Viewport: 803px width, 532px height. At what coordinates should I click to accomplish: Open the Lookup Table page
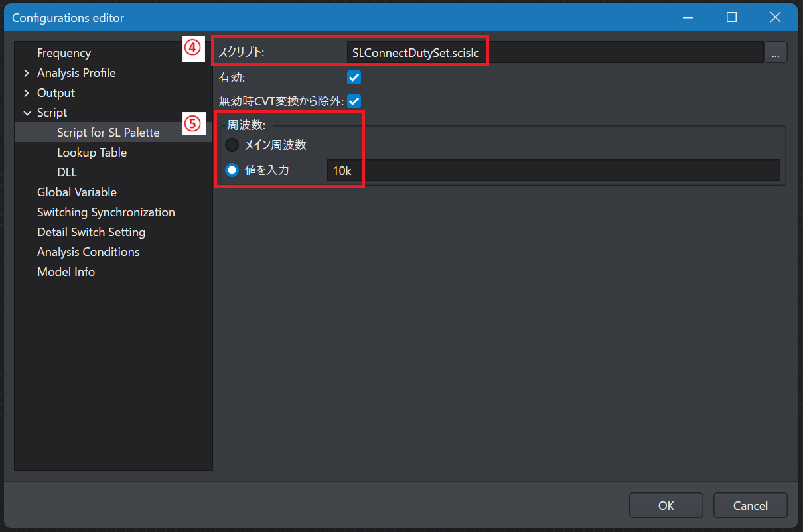click(x=92, y=153)
